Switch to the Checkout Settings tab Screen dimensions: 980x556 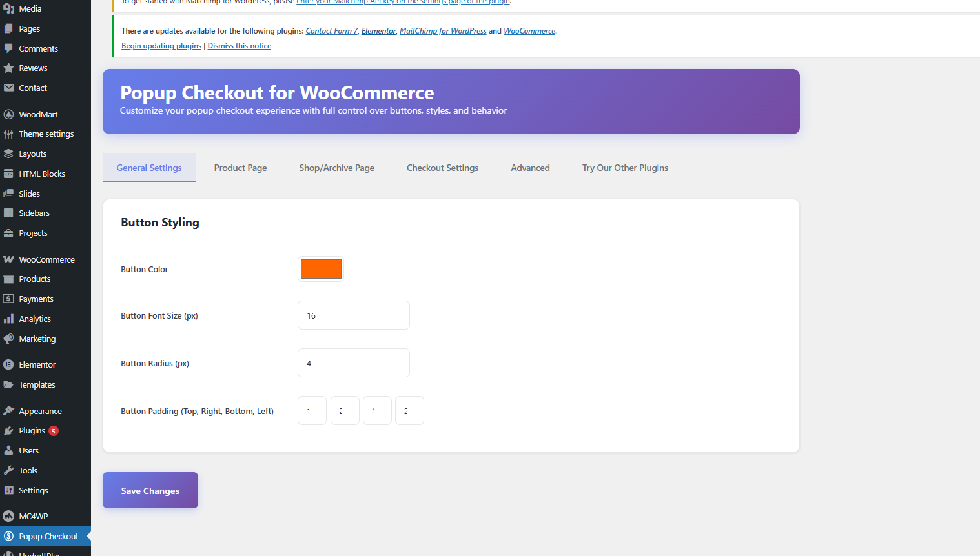click(442, 167)
